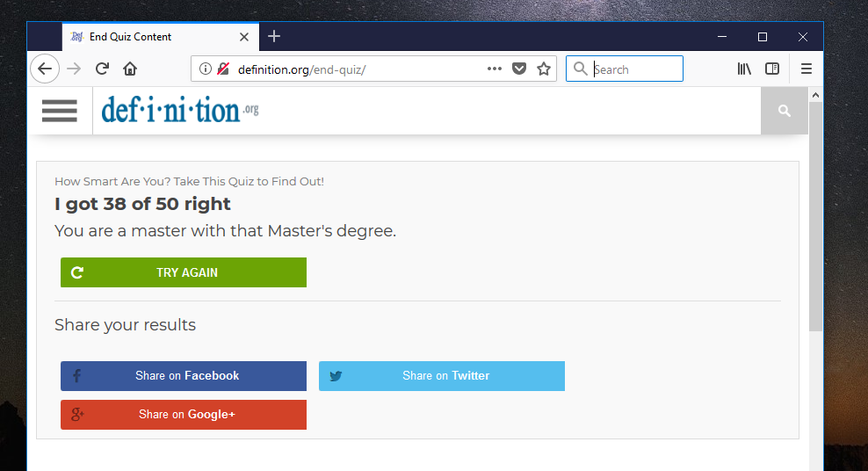Open the site search magnifier button
The height and width of the screenshot is (471, 868).
(785, 111)
